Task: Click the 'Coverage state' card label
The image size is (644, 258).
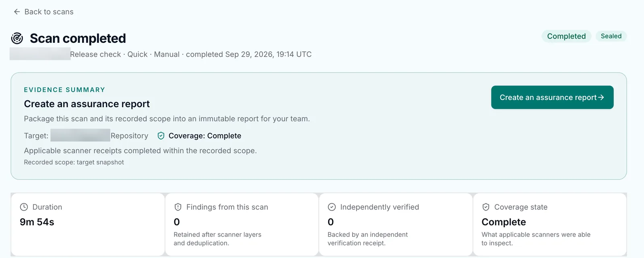Action: pyautogui.click(x=521, y=207)
